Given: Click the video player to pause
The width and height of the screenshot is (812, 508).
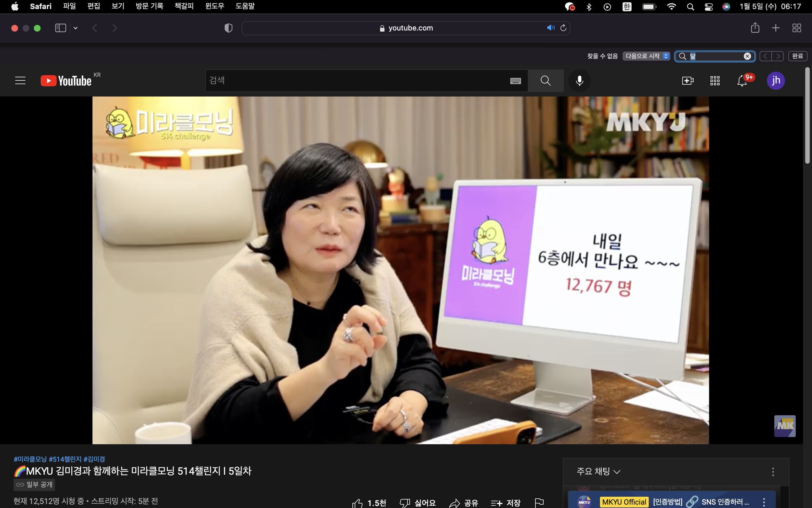Looking at the screenshot, I should coord(401,270).
